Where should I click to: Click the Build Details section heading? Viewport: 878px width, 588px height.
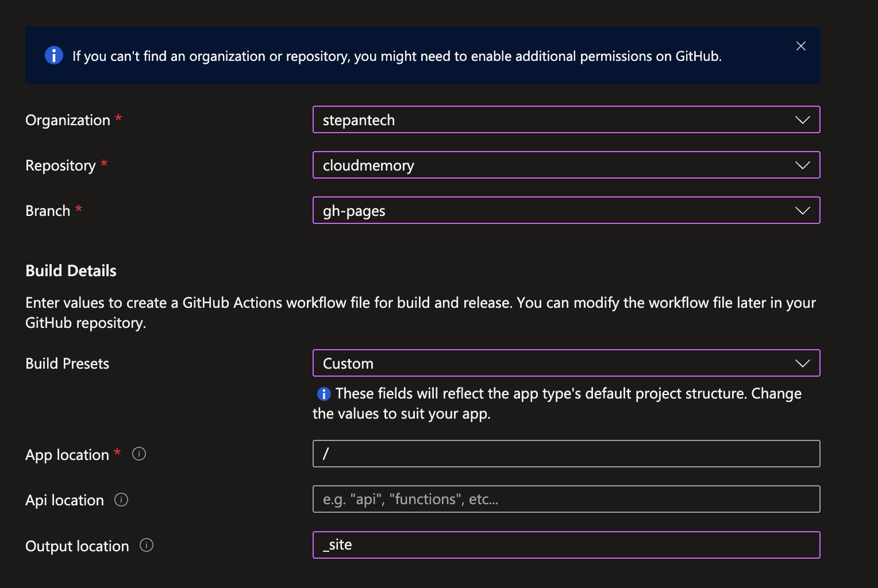tap(71, 271)
